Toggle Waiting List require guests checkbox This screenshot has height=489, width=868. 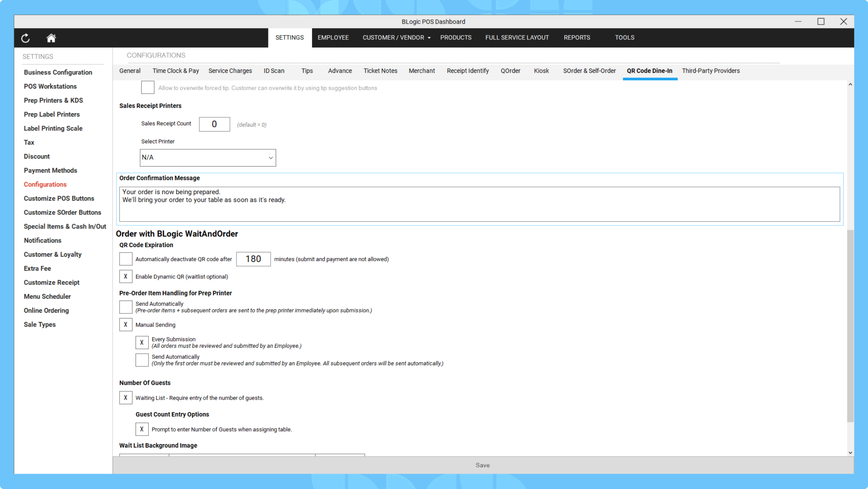126,398
